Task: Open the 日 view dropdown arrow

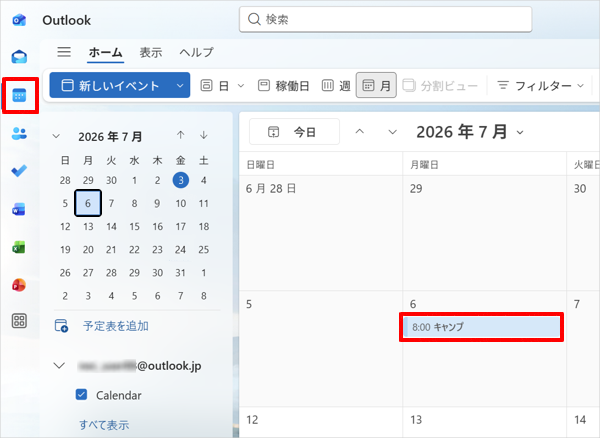Action: (241, 85)
